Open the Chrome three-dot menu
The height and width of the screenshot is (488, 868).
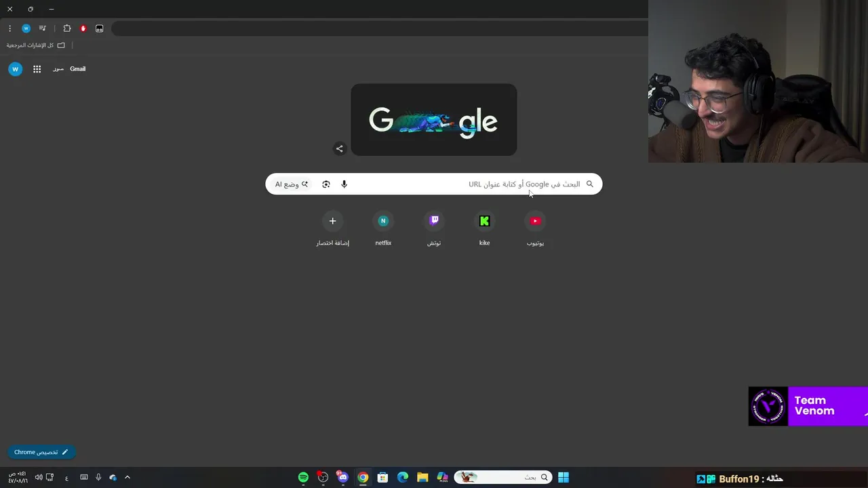pos(9,28)
